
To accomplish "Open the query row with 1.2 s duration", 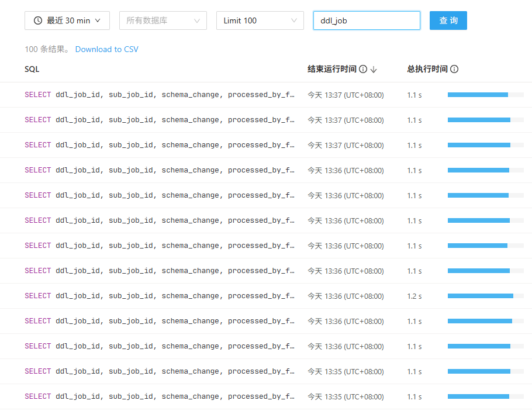I will 159,296.
